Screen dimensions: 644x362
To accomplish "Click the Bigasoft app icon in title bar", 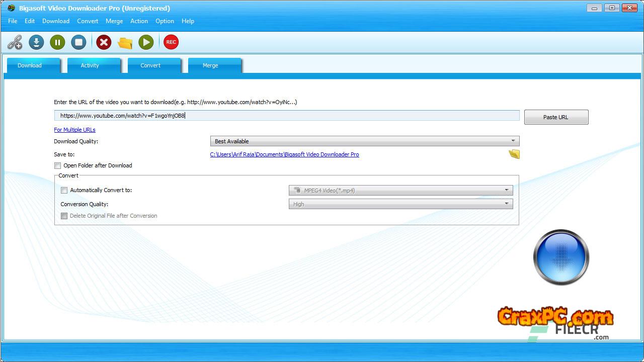I will [x=11, y=8].
